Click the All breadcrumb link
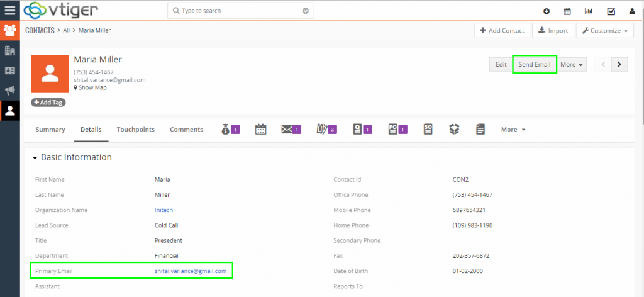 66,30
